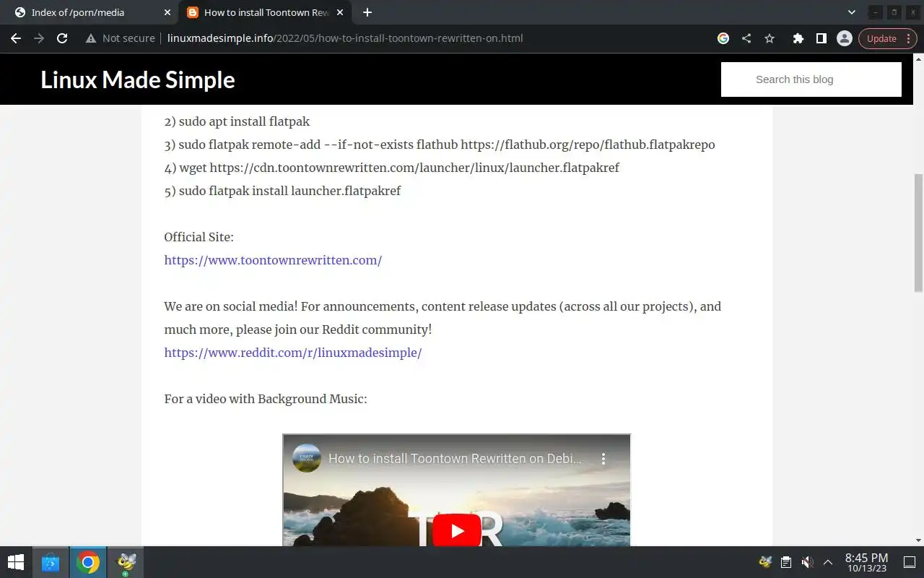
Task: Select the How to install Toontown Rewritten tab
Action: (x=266, y=12)
